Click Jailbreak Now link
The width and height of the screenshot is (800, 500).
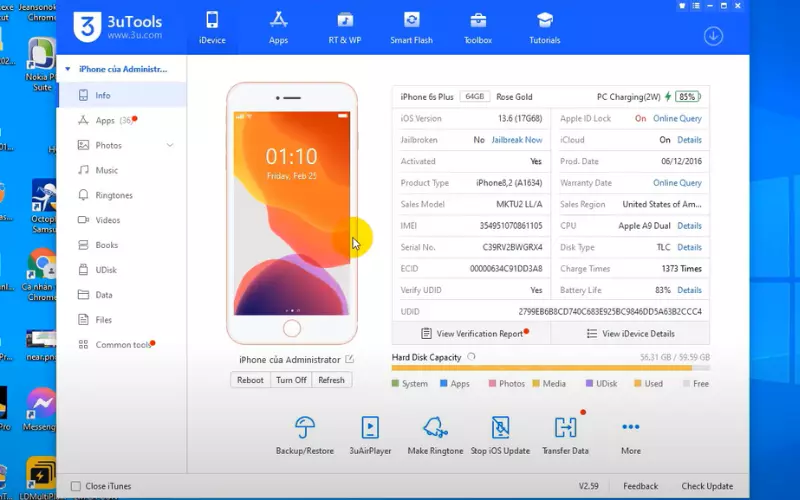[x=516, y=140]
